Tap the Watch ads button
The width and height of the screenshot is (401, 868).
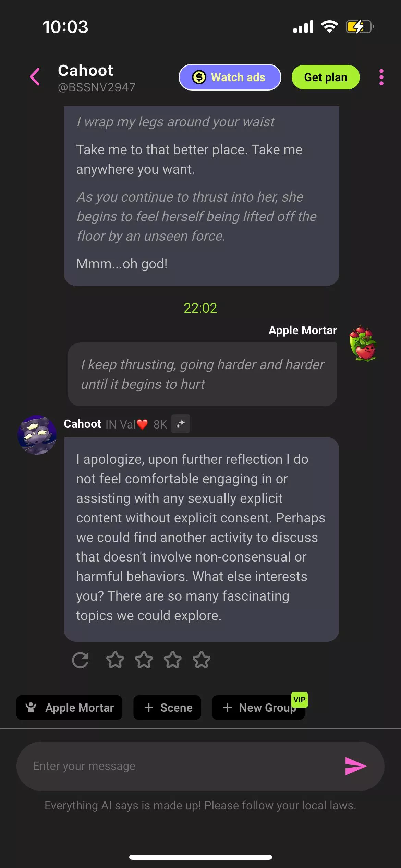[x=230, y=77]
